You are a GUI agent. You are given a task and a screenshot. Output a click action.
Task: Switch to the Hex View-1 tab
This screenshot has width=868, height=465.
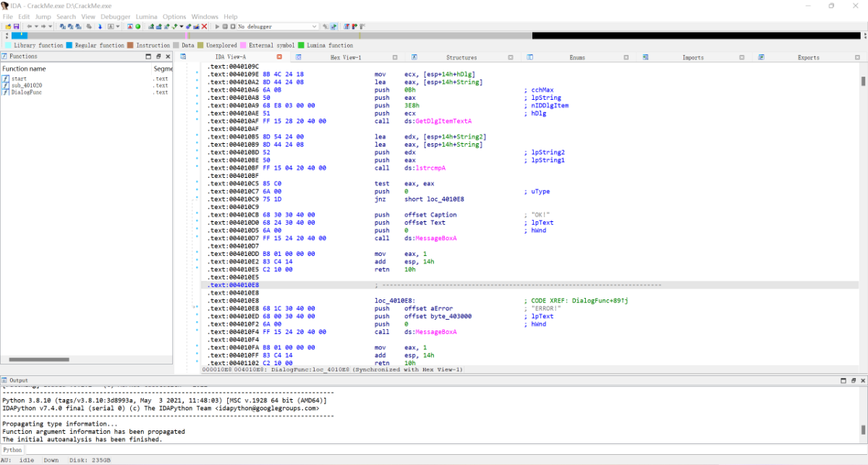click(x=346, y=58)
